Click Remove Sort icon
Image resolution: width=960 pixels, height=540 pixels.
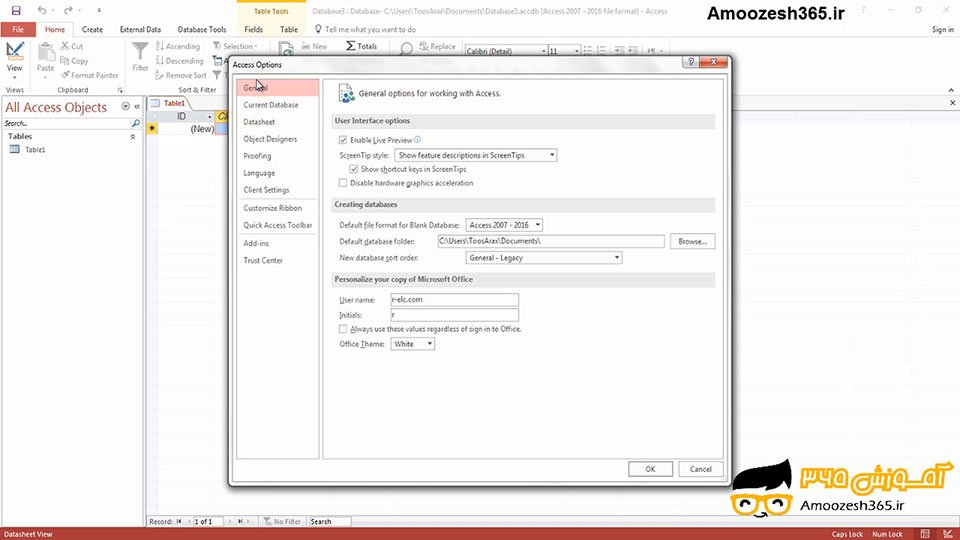click(160, 75)
